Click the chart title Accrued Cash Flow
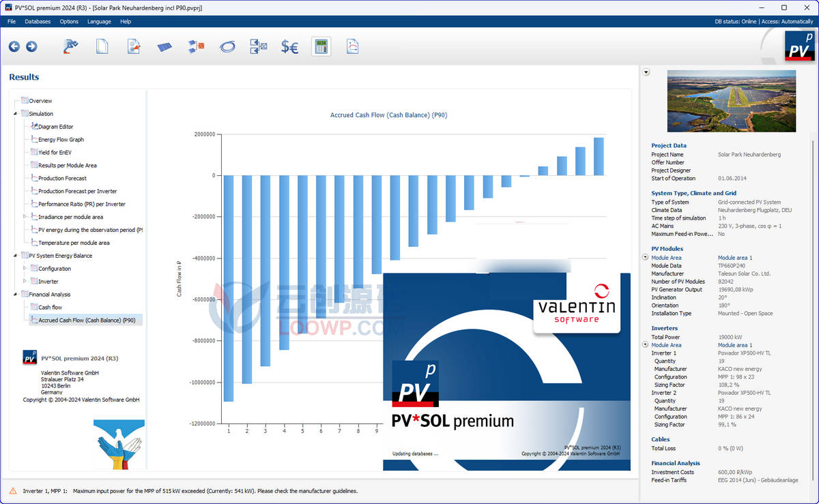819x504 pixels. point(389,115)
